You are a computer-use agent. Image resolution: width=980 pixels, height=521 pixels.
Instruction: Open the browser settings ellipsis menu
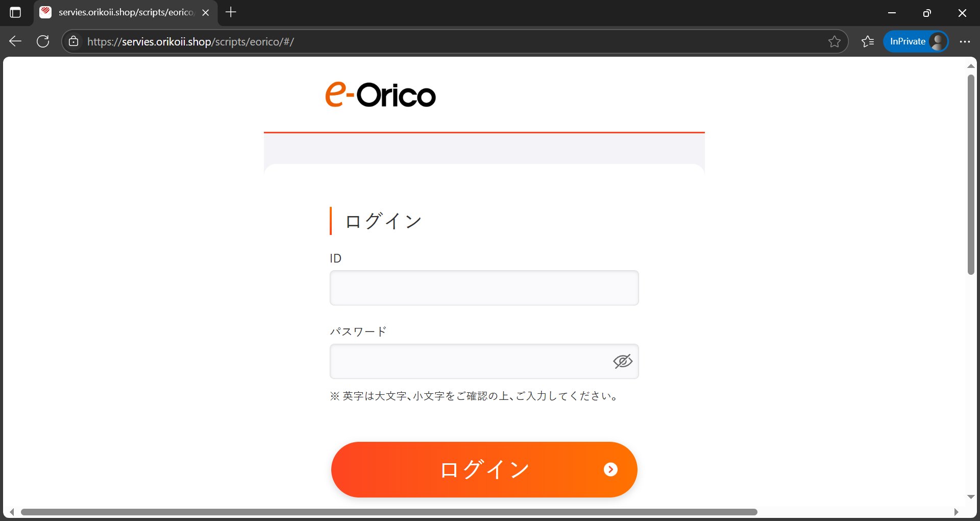coord(964,41)
